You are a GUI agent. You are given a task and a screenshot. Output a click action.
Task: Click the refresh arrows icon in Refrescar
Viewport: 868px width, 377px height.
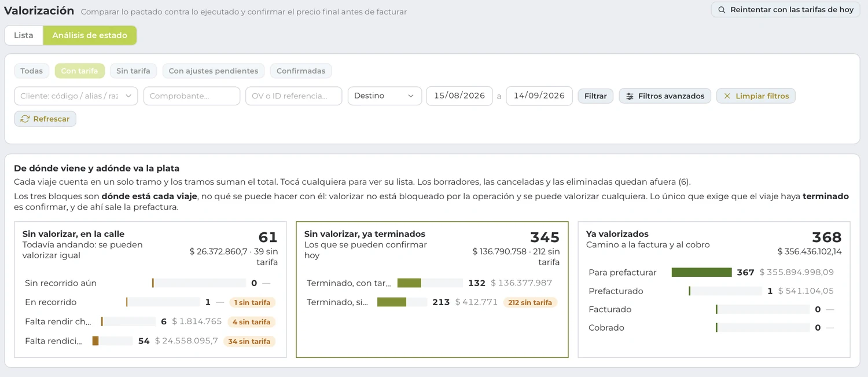pyautogui.click(x=25, y=119)
